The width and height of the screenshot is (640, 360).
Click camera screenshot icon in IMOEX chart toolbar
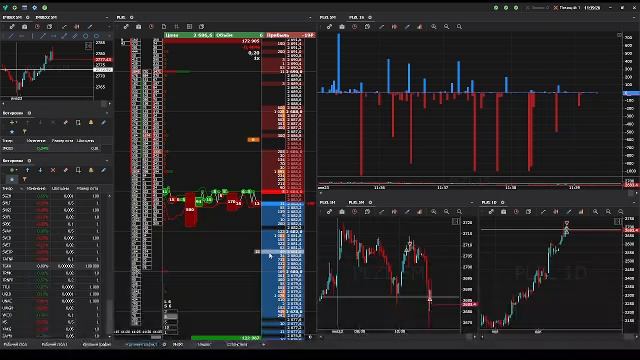pyautogui.click(x=24, y=27)
